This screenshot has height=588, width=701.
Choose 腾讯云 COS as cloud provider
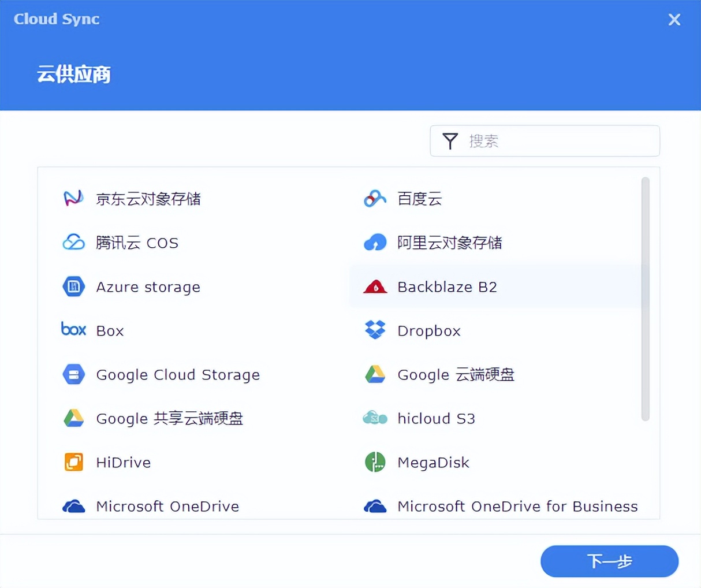[137, 243]
